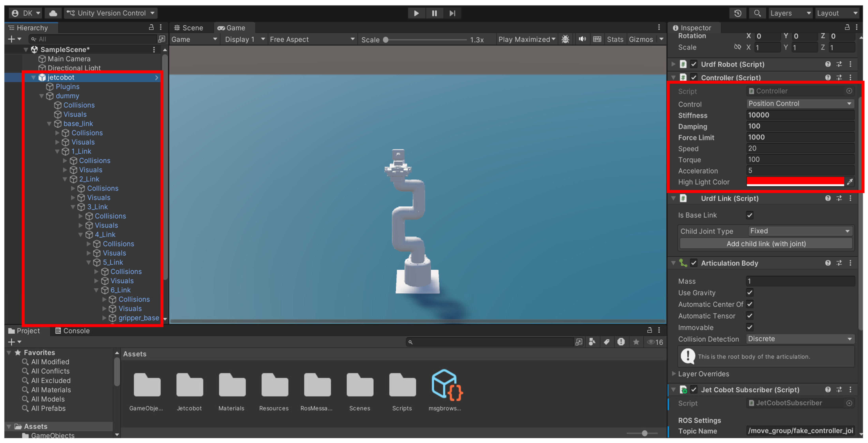Click Project search by type icon

(x=592, y=342)
